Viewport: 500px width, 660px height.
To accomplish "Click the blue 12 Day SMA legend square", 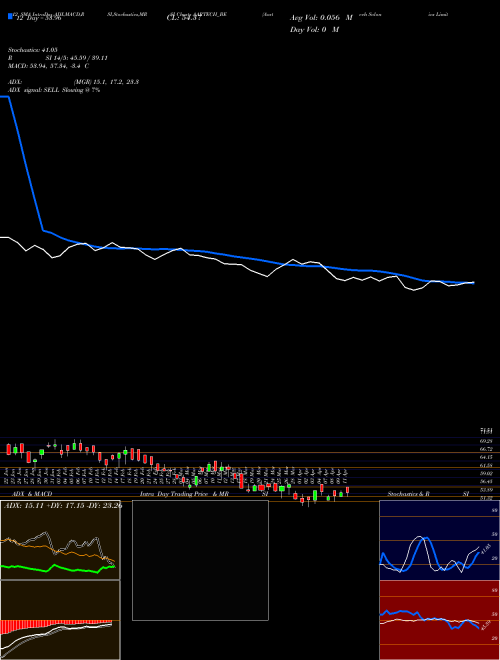I will [10, 16].
